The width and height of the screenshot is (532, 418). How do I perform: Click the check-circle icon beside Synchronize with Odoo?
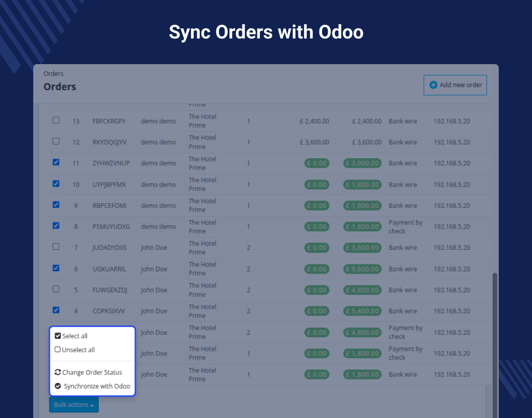click(x=57, y=386)
